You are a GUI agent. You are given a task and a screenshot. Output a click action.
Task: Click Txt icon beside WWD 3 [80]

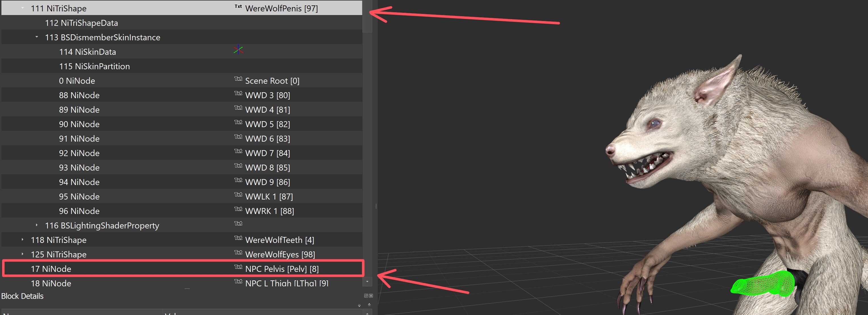[x=238, y=93]
